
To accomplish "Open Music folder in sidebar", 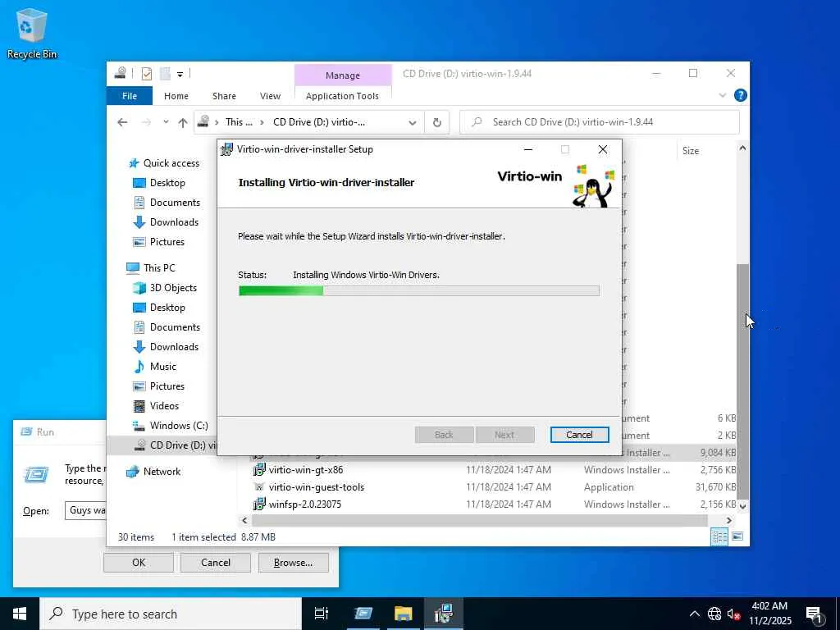I will (x=163, y=367).
